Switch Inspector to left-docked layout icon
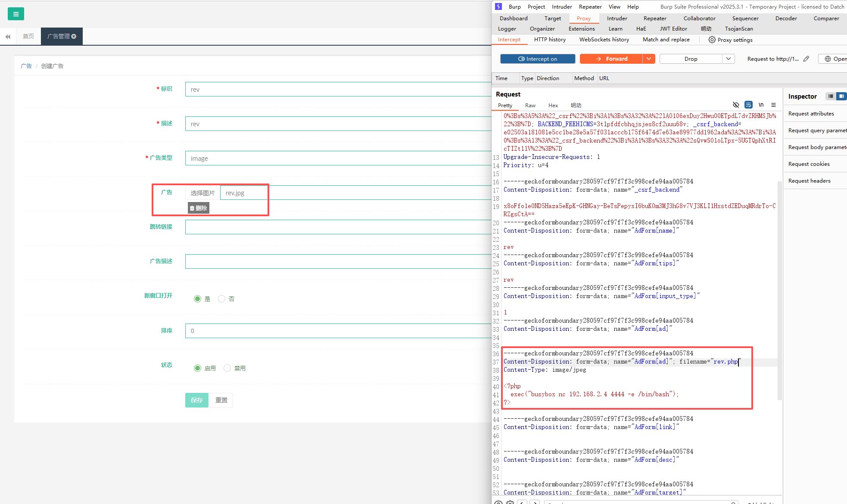This screenshot has height=504, width=847. click(x=830, y=96)
